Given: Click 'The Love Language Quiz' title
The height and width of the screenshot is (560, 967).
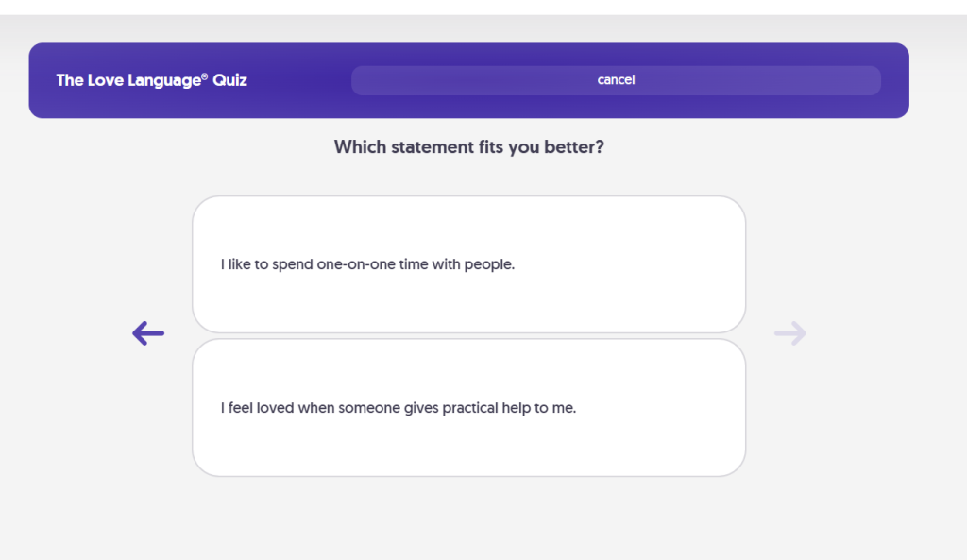Looking at the screenshot, I should (151, 80).
